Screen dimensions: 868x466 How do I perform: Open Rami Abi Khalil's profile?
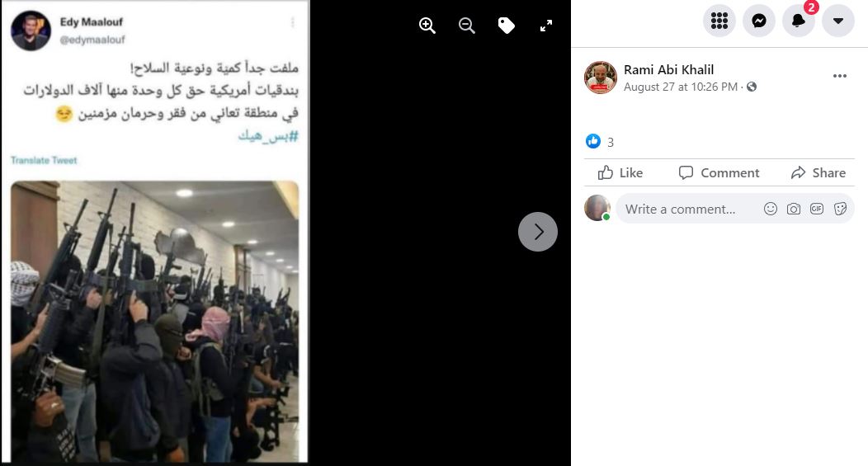click(668, 70)
